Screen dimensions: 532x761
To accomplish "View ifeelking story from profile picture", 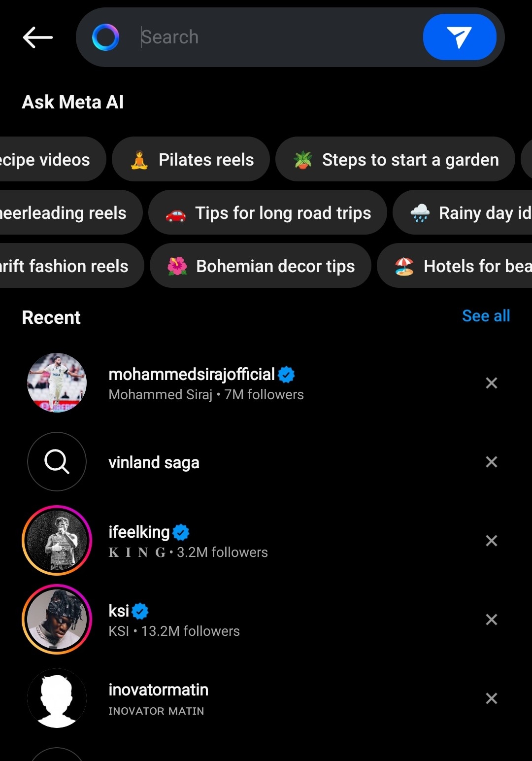I will [57, 541].
